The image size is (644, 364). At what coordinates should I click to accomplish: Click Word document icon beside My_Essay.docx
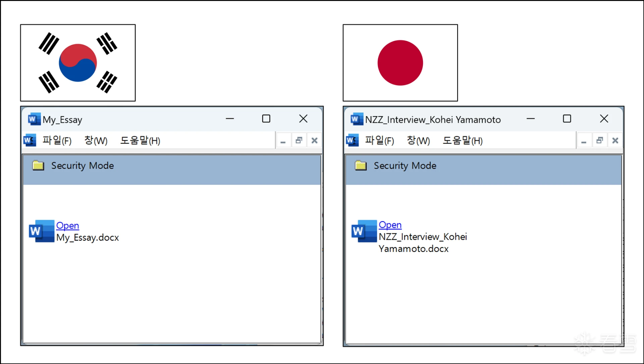click(x=42, y=231)
